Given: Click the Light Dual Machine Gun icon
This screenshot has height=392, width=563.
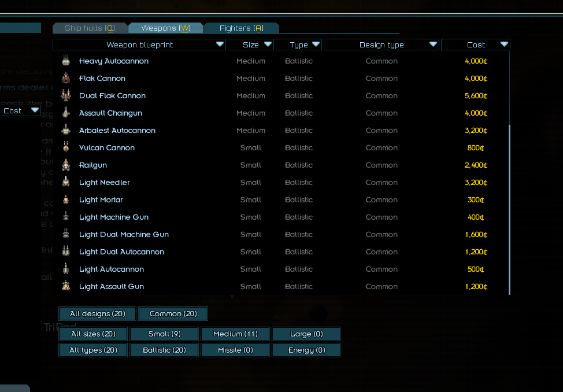Looking at the screenshot, I should pyautogui.click(x=66, y=234).
